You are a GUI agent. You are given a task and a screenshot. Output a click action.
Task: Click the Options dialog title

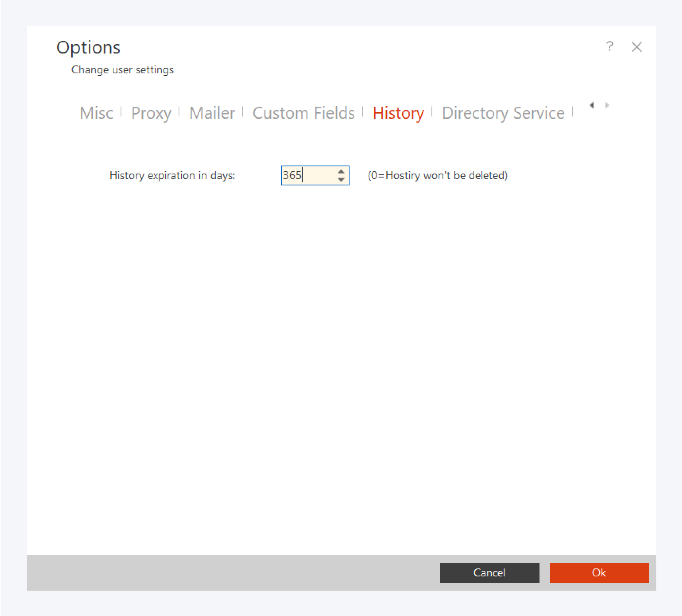[x=88, y=47]
